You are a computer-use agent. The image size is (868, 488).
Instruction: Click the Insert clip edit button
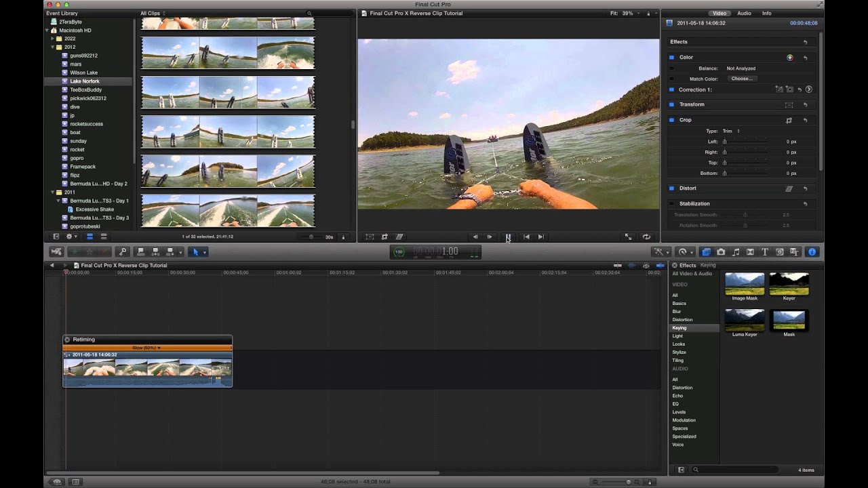click(x=155, y=251)
